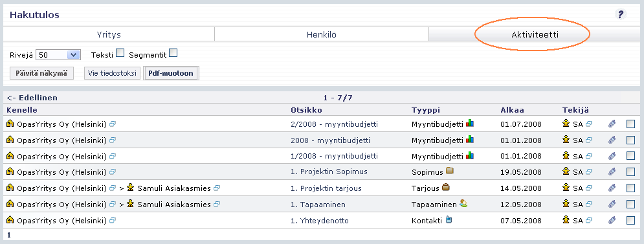Image resolution: width=644 pixels, height=244 pixels.
Task: Sort by the Tyyppi column header
Action: point(425,110)
